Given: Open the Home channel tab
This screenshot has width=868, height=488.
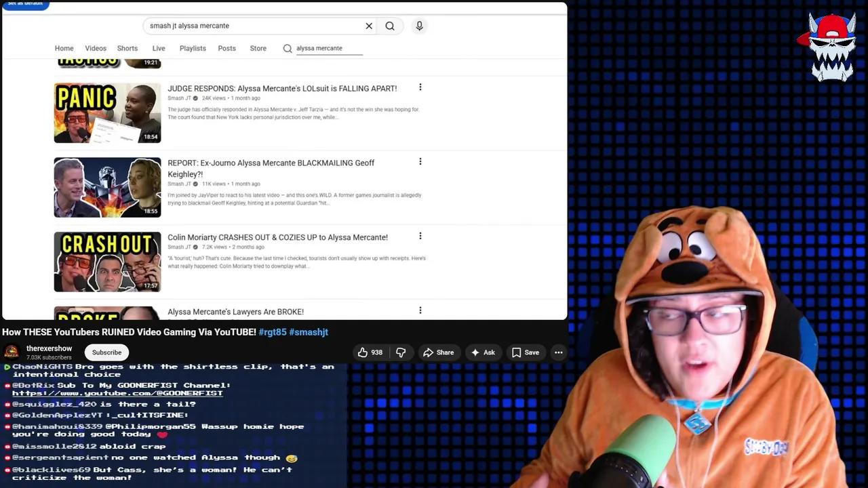Looking at the screenshot, I should click(x=64, y=48).
